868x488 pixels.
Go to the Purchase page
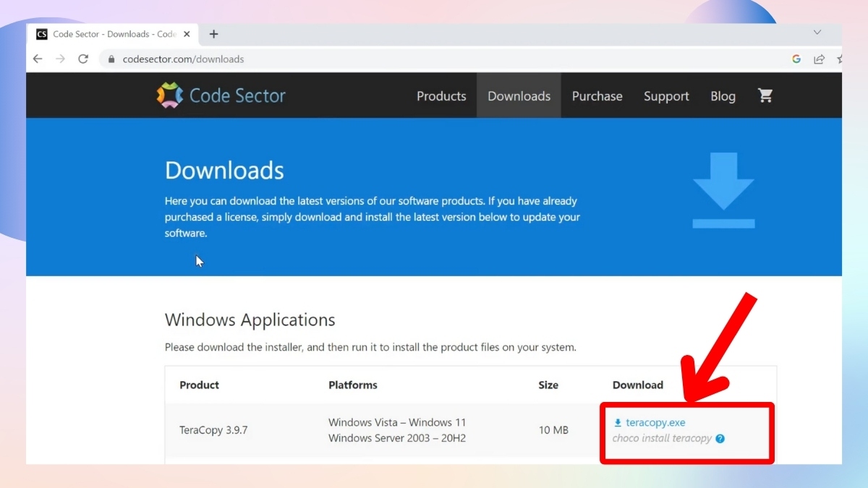click(x=597, y=95)
